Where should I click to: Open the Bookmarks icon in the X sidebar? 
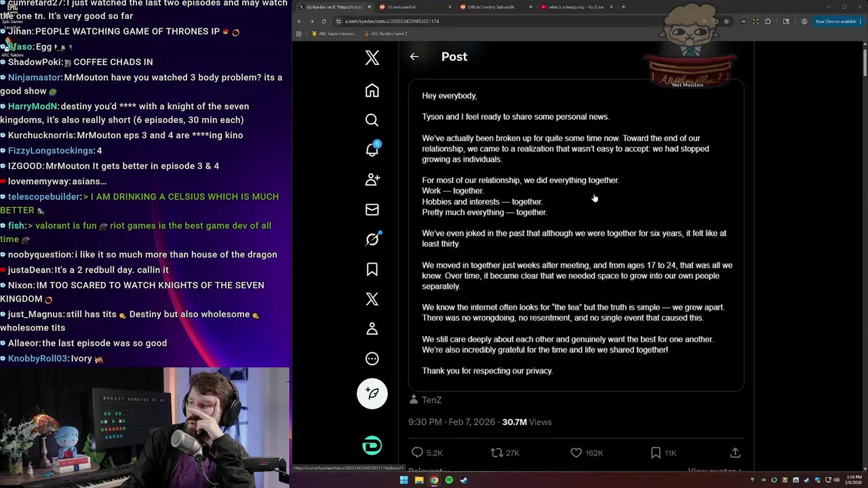click(x=372, y=269)
